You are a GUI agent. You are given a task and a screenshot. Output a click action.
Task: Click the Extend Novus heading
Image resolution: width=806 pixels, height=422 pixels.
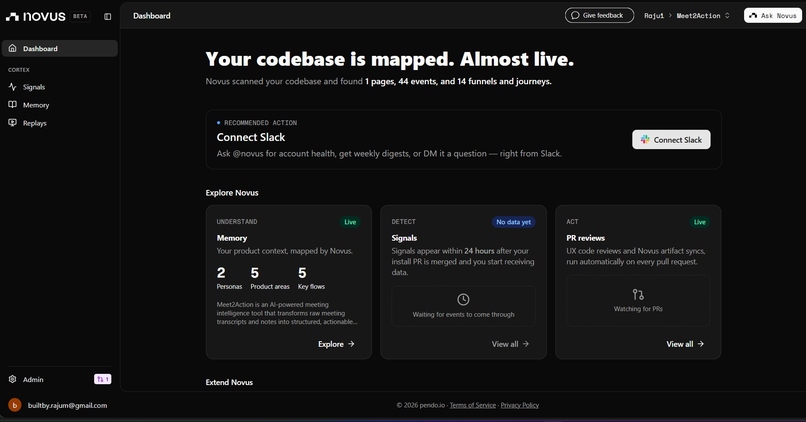[229, 382]
